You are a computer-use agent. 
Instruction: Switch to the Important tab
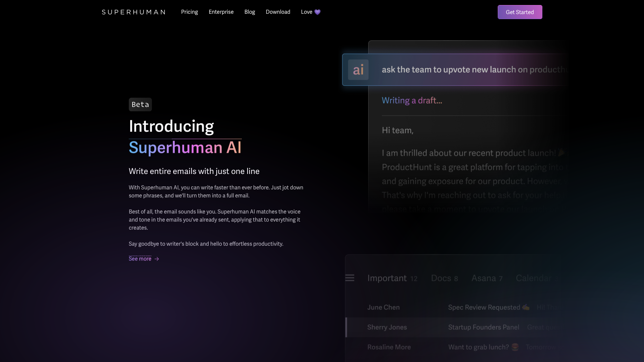(x=392, y=278)
